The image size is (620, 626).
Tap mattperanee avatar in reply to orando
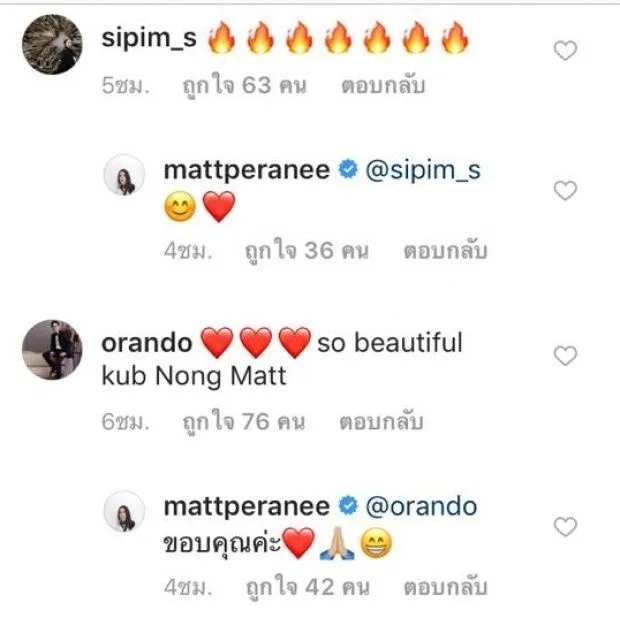(x=124, y=511)
